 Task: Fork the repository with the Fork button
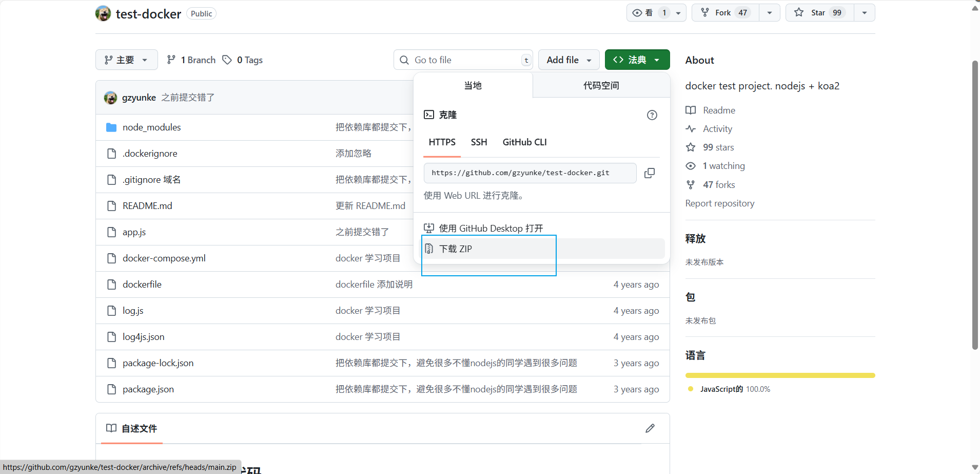click(726, 12)
